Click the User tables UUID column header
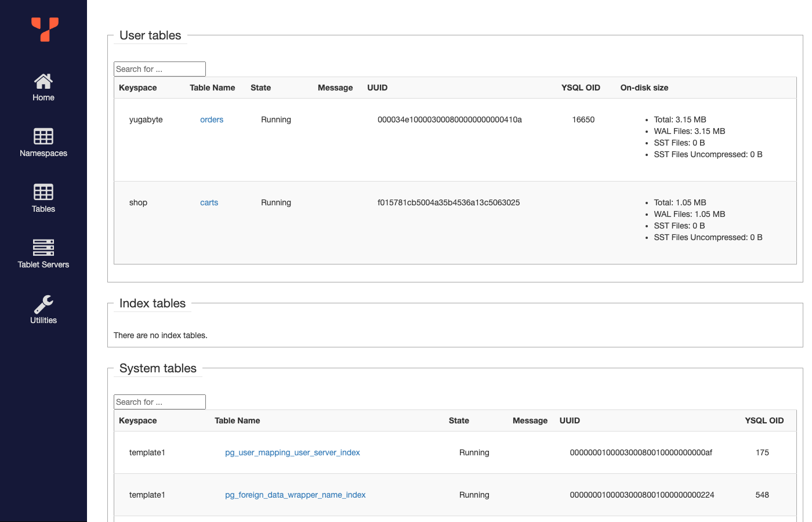This screenshot has width=812, height=522. tap(377, 88)
